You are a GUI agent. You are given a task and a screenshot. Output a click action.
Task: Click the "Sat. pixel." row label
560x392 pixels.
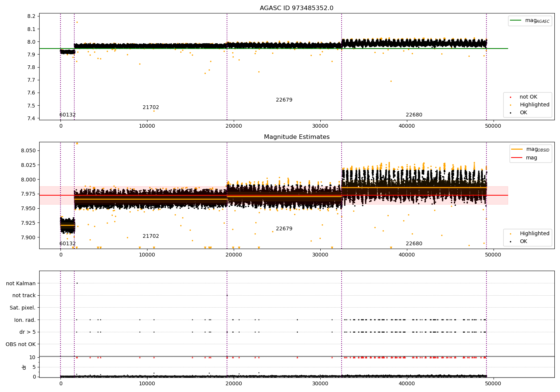click(22, 308)
